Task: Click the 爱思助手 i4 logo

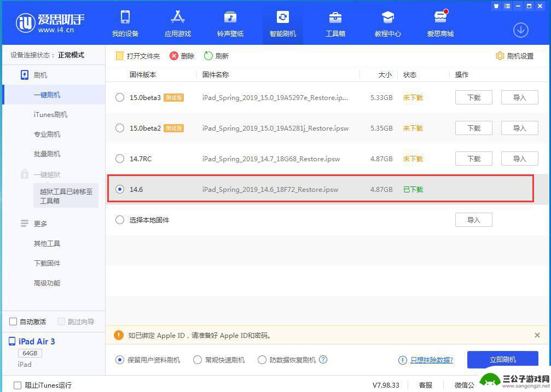Action: 50,23
